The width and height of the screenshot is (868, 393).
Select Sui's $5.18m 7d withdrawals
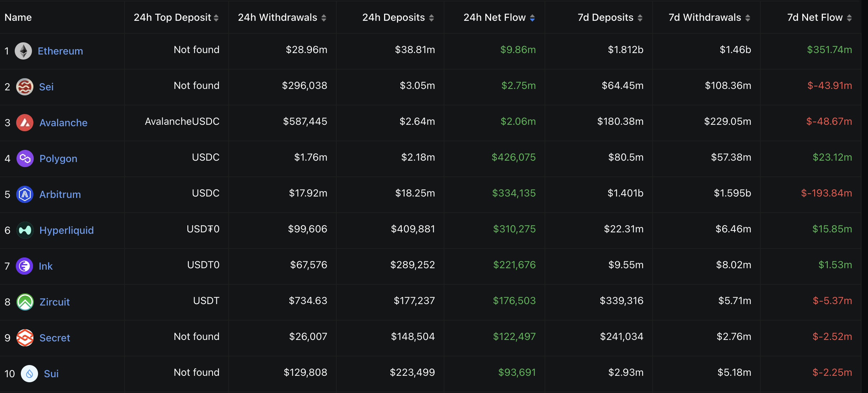[734, 373]
